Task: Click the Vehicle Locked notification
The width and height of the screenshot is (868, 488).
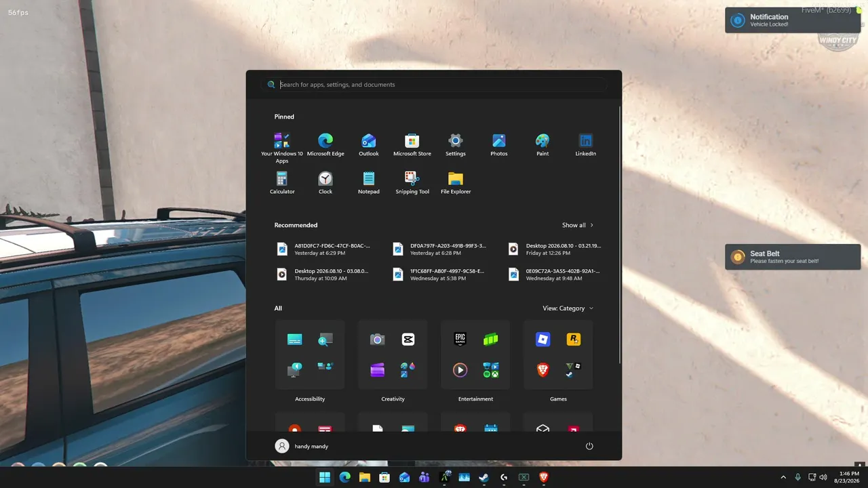Action: click(x=793, y=20)
